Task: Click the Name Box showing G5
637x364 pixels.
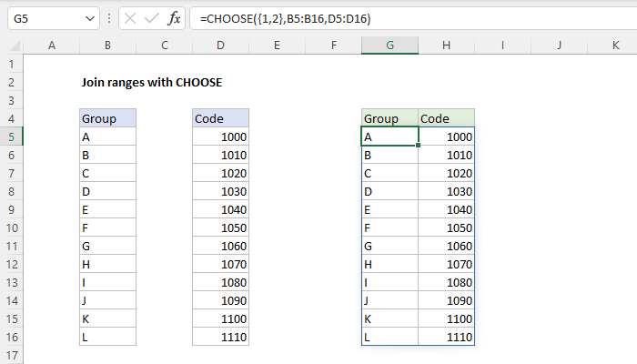Action: (x=44, y=18)
